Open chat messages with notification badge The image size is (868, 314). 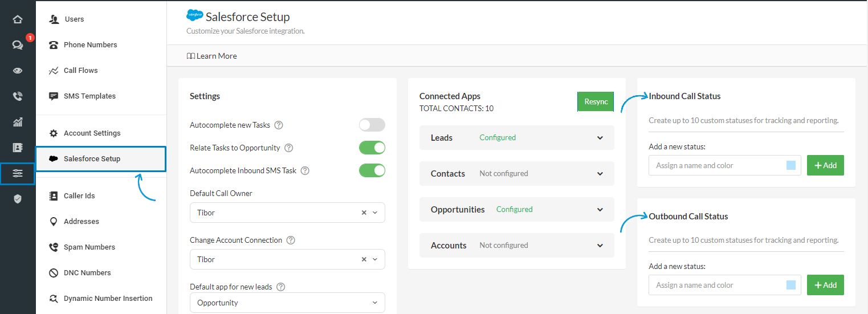[x=18, y=45]
